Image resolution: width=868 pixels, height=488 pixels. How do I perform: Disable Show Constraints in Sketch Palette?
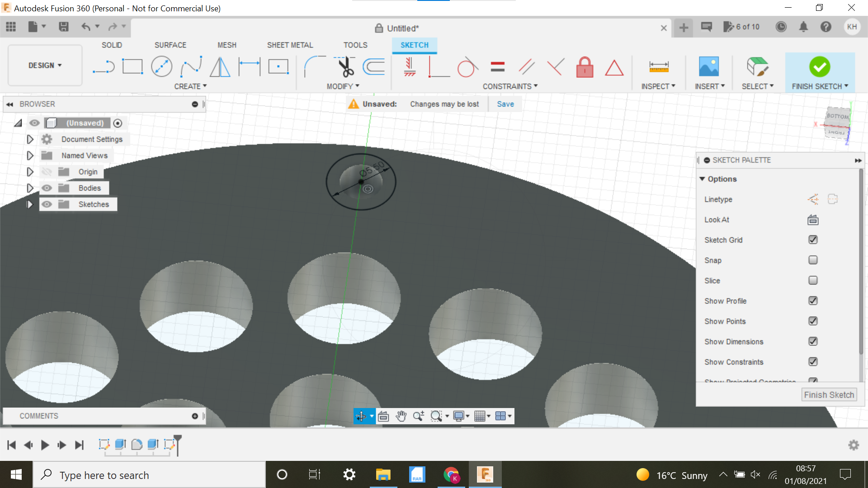[812, 361]
